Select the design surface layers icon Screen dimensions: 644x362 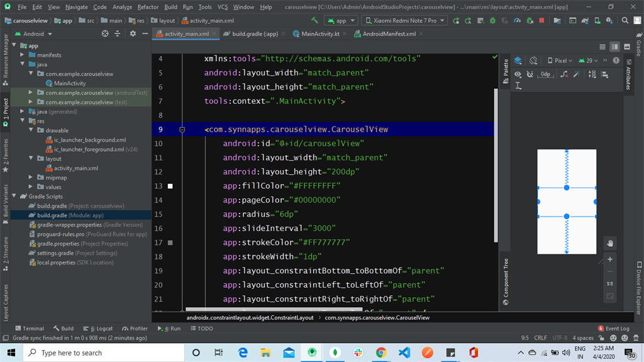pos(518,61)
